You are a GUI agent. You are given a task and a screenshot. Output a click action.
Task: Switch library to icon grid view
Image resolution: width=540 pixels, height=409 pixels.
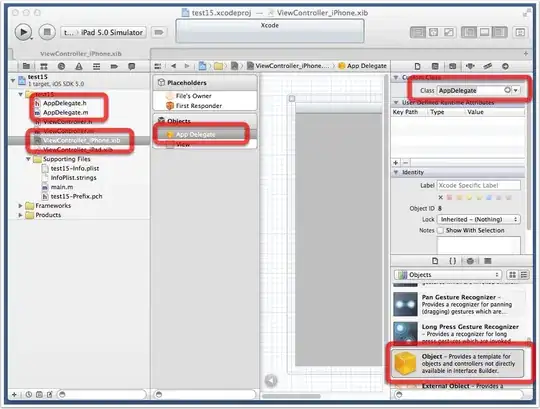click(512, 274)
